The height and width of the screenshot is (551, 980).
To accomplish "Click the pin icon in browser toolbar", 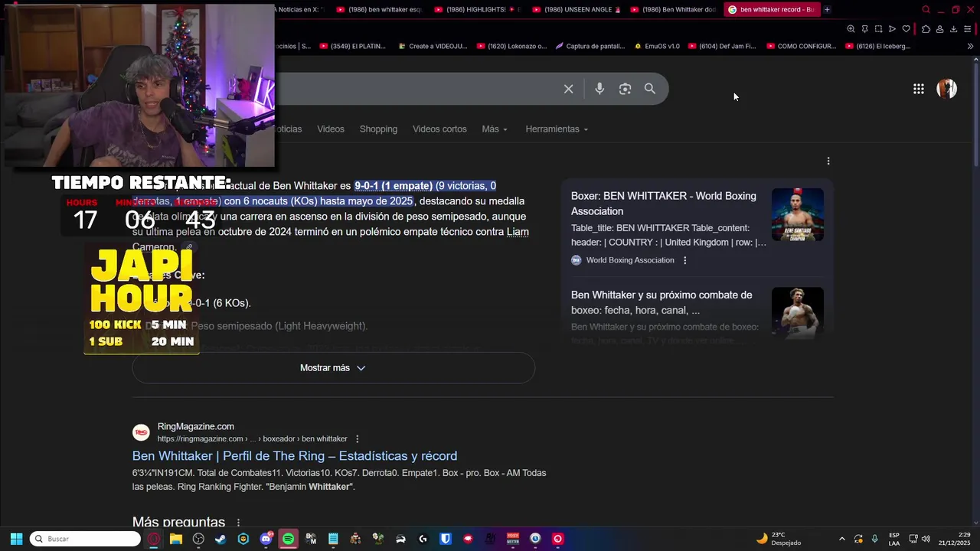I will pos(864,29).
